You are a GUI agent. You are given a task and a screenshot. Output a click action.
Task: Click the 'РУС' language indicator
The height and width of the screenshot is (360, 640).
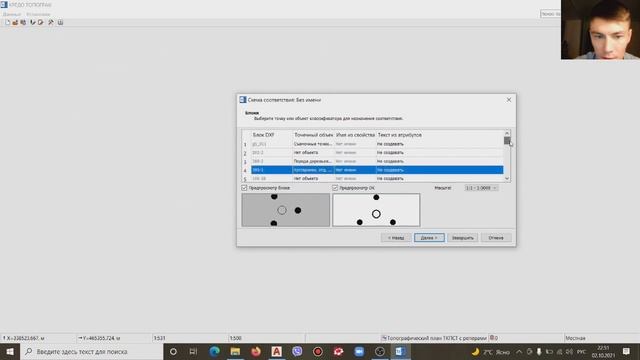pyautogui.click(x=581, y=351)
